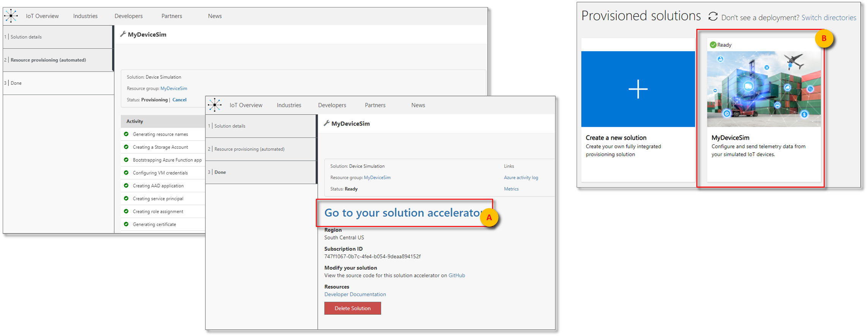Click the red Delete Solution button
The height and width of the screenshot is (336, 868).
coord(353,308)
